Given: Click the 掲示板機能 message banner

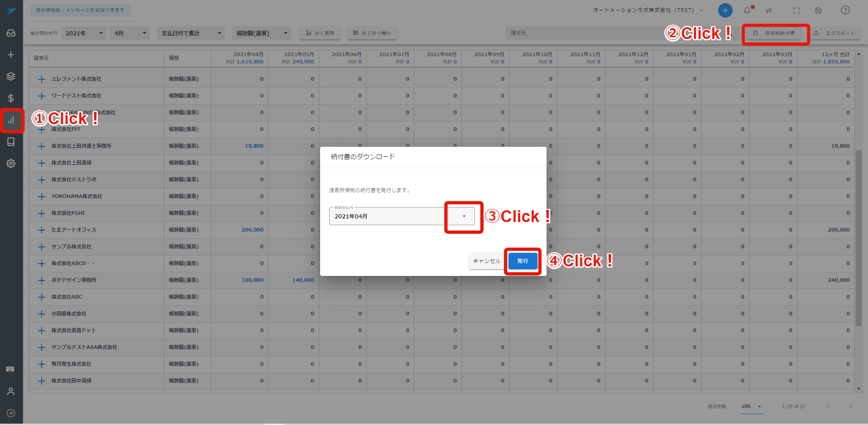Looking at the screenshot, I should (80, 10).
